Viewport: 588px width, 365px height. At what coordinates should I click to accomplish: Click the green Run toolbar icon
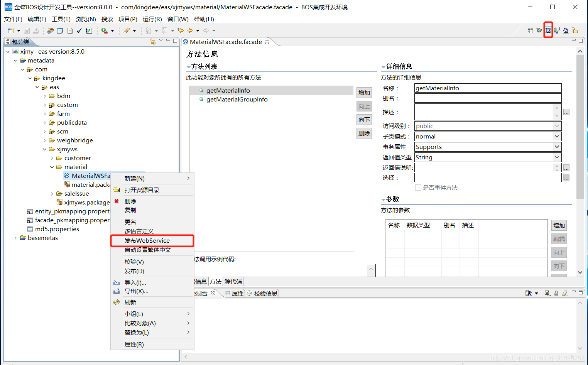point(104,30)
